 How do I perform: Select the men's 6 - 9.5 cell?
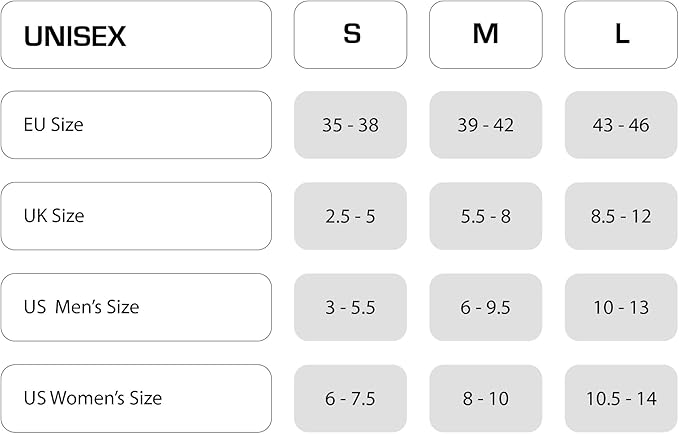click(x=486, y=307)
